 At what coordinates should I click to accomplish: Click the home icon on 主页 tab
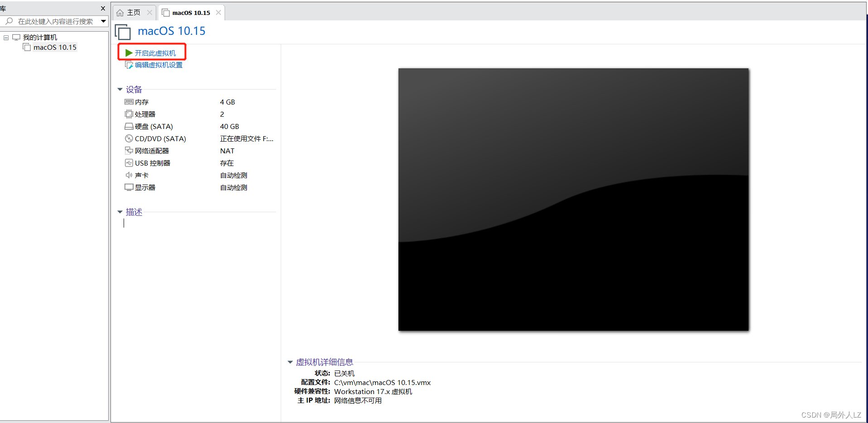[x=120, y=13]
